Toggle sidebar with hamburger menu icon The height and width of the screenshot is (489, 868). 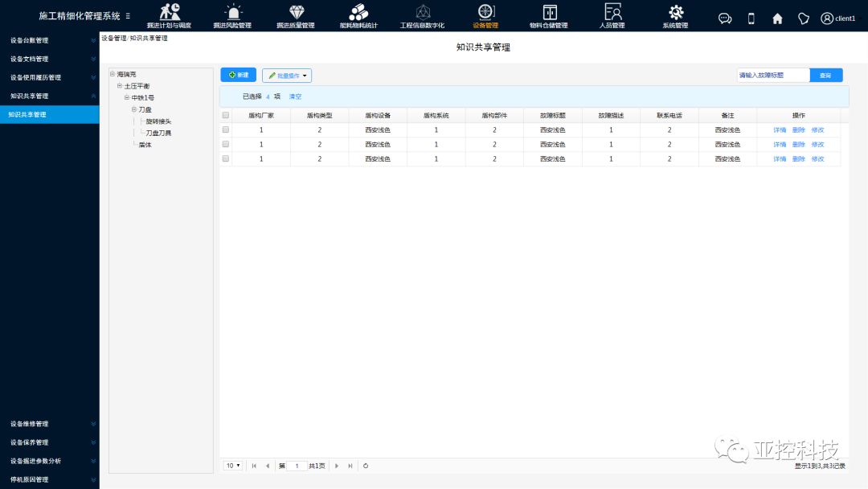coord(128,16)
